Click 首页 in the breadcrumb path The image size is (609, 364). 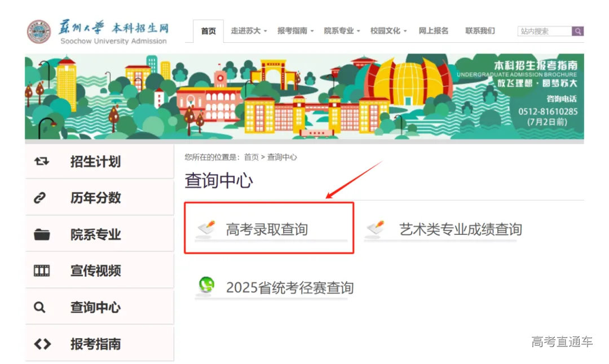251,157
